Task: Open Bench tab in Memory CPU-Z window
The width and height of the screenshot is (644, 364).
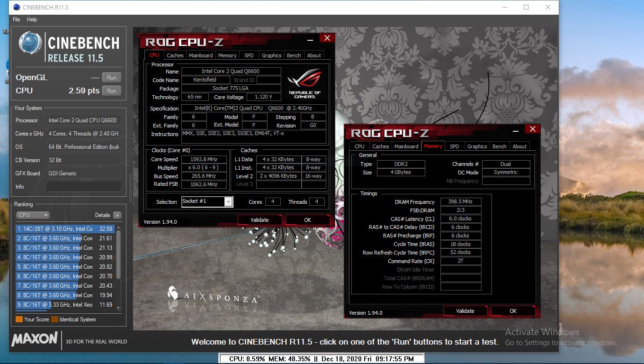Action: (x=500, y=146)
